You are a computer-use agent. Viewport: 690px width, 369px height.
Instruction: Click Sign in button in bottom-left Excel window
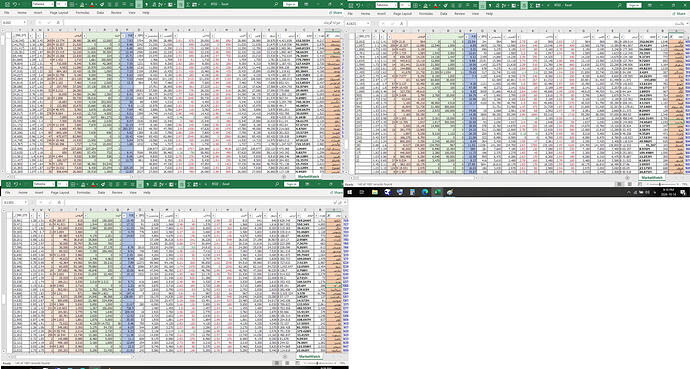click(x=291, y=184)
